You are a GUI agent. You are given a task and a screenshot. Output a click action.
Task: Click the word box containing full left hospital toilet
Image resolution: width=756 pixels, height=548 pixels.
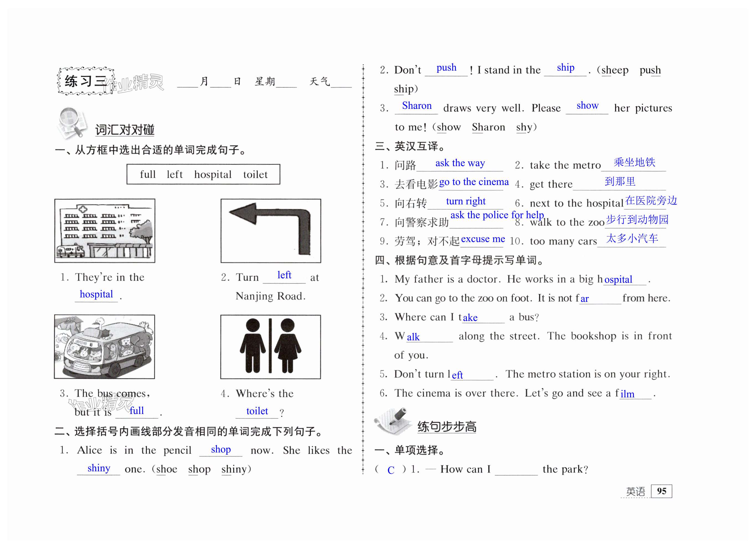(203, 174)
